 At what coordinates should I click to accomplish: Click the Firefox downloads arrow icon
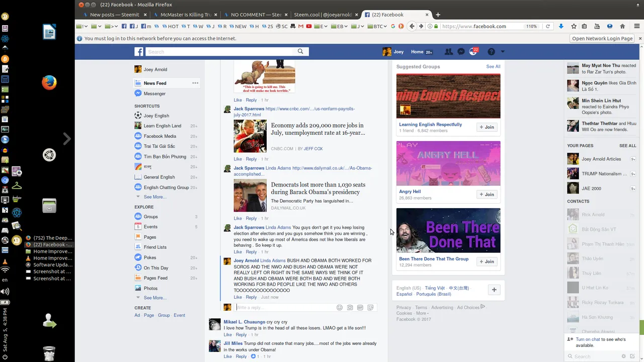(561, 26)
